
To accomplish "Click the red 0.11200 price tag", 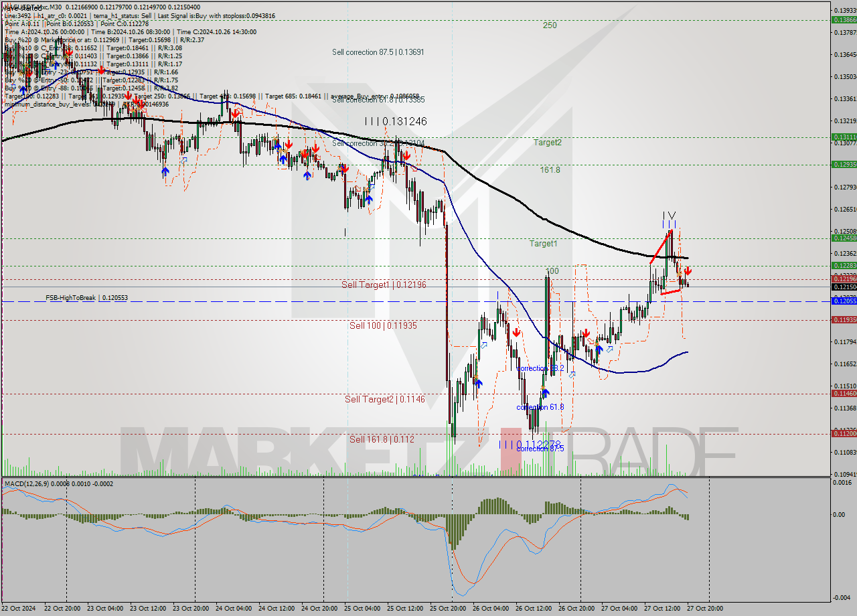I will pos(844,433).
